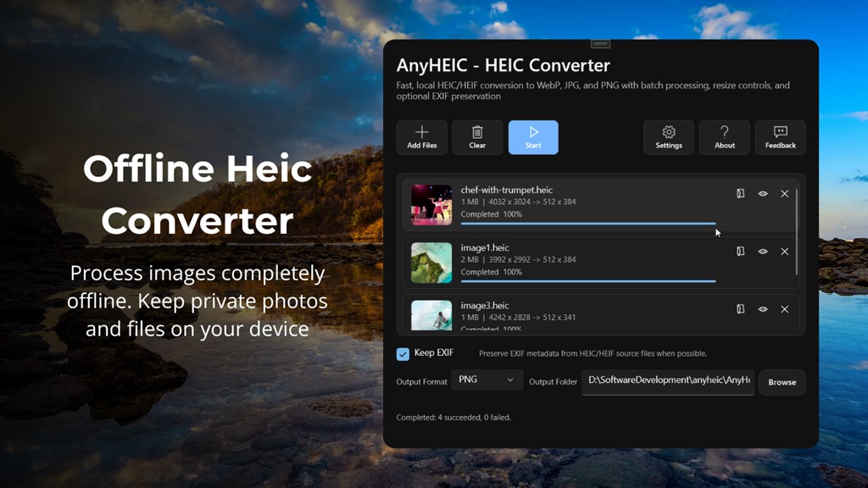
Task: Remove chef-with-trumpet.heic from the list
Action: tap(784, 194)
